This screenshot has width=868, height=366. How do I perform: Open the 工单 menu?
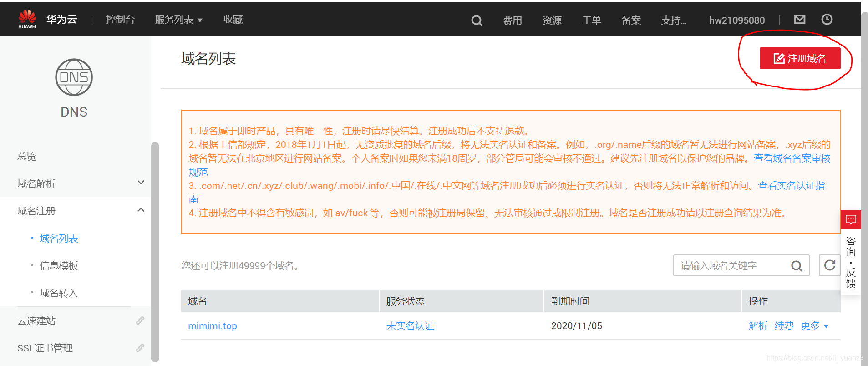click(x=592, y=20)
